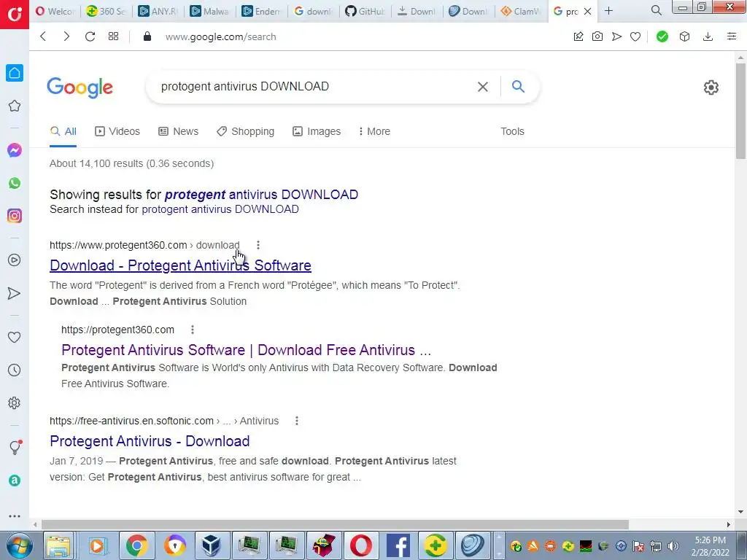Switch to Shopping results
The image size is (747, 560).
coord(245,131)
